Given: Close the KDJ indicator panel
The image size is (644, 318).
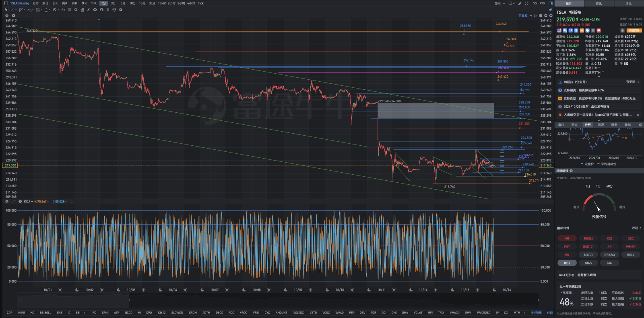Looking at the screenshot, I should [20, 201].
